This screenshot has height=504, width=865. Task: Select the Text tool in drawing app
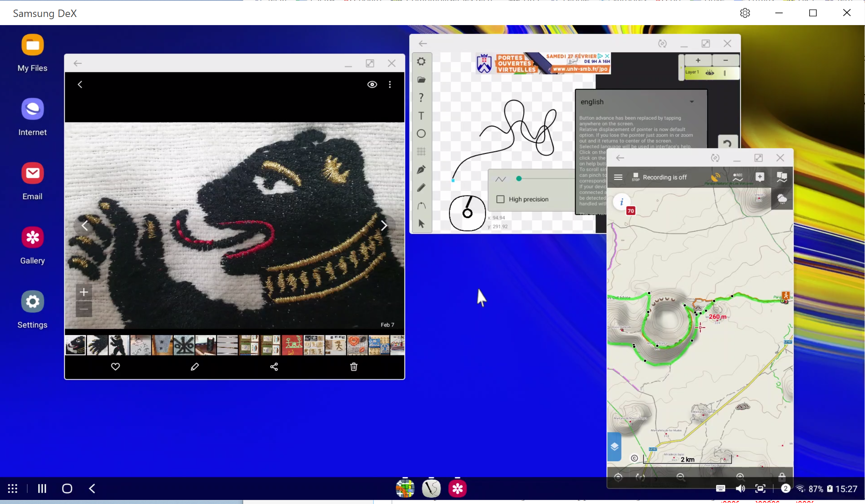pyautogui.click(x=421, y=116)
